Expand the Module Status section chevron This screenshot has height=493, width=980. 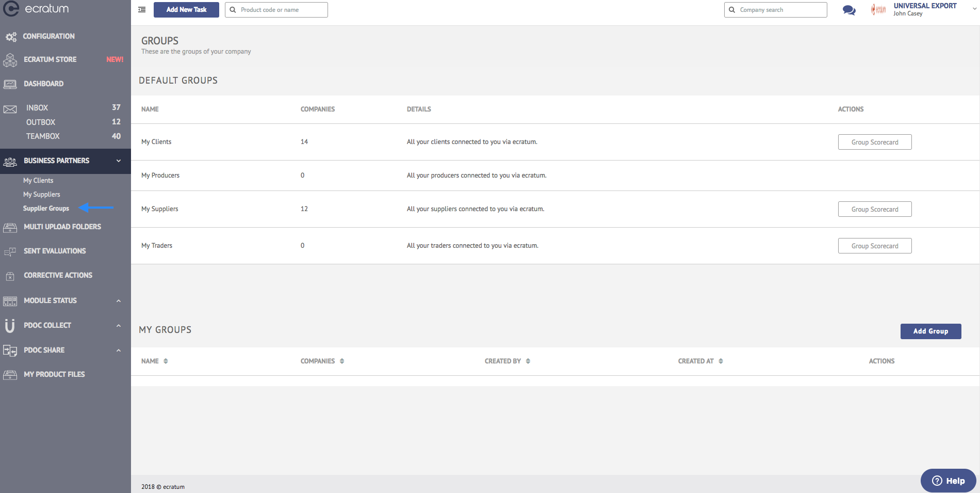pos(119,301)
